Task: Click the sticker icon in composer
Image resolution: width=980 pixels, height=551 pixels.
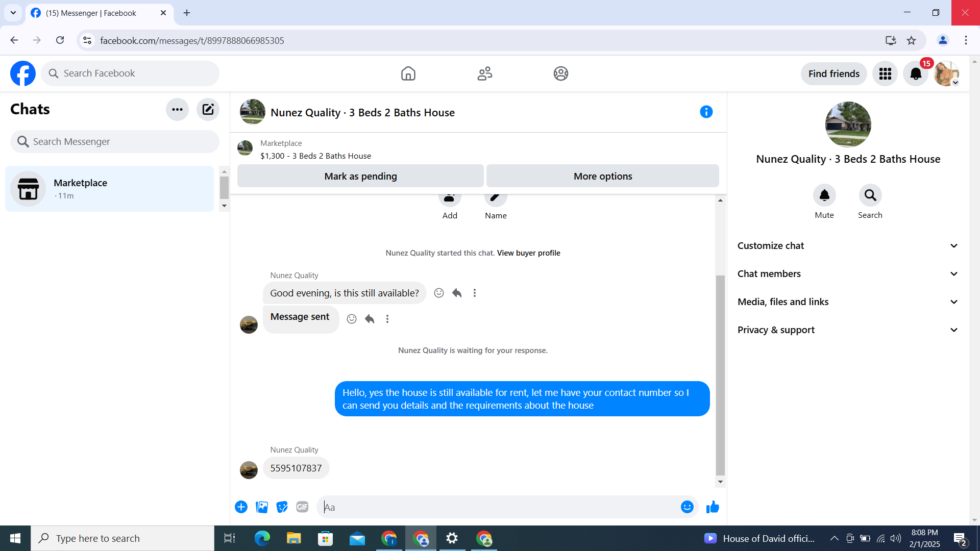Action: pos(282,507)
